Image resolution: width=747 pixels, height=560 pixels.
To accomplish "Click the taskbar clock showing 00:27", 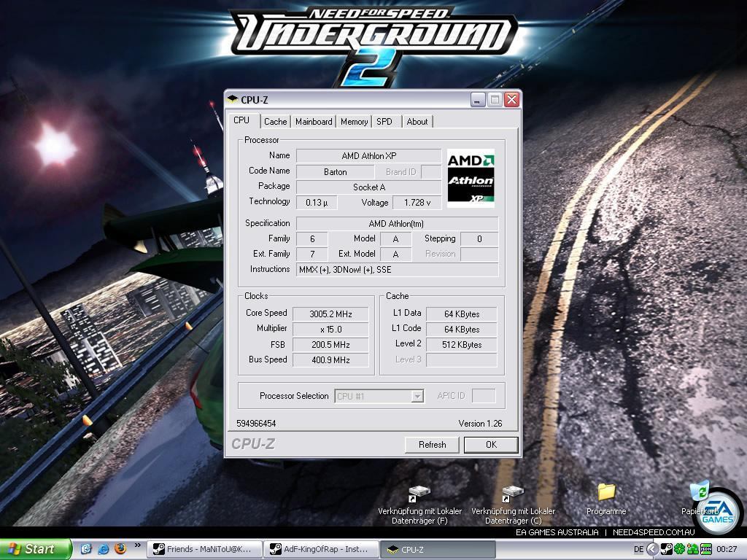I will click(x=727, y=550).
